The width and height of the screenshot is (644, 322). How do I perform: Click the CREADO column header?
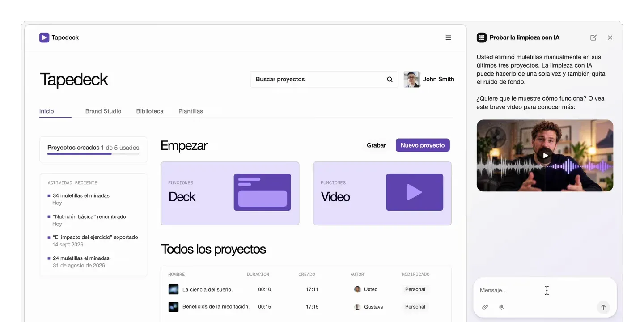click(x=307, y=275)
